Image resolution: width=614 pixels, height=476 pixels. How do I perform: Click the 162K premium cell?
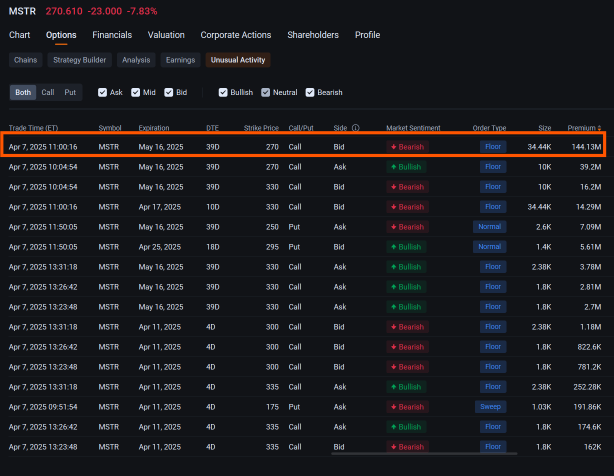coord(593,447)
